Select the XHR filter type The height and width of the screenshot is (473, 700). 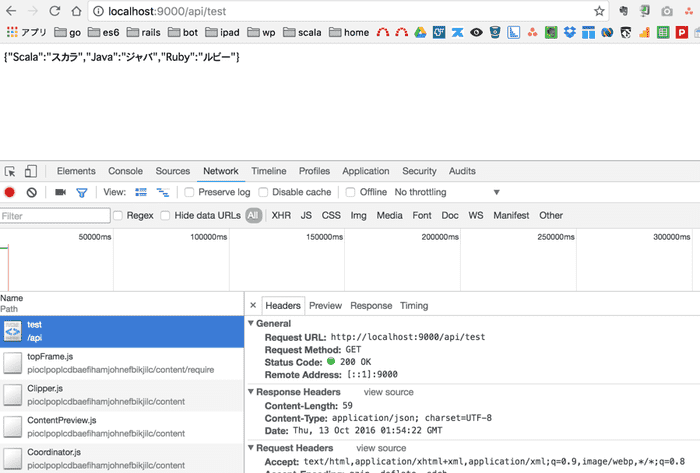[281, 215]
